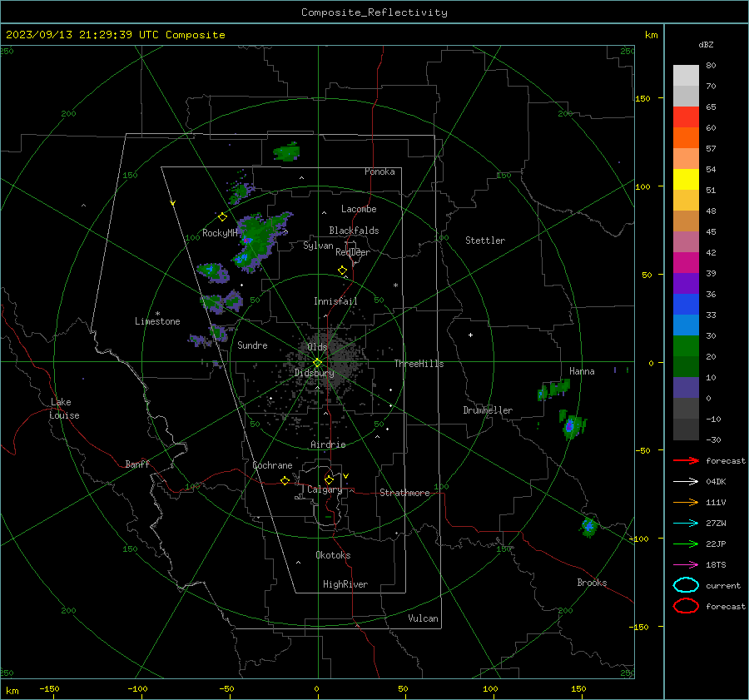Click the orange 111V arrow icon
Image resolution: width=749 pixels, height=700 pixels.
(x=686, y=502)
